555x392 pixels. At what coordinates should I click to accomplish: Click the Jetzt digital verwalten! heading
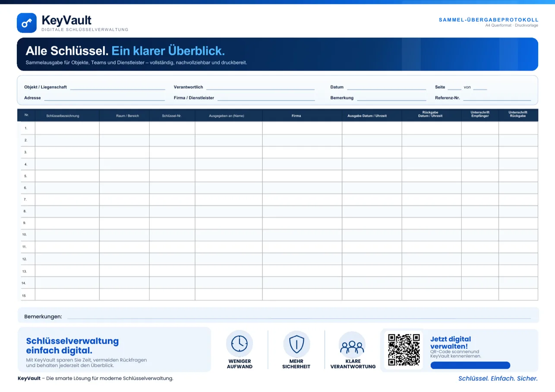click(451, 342)
